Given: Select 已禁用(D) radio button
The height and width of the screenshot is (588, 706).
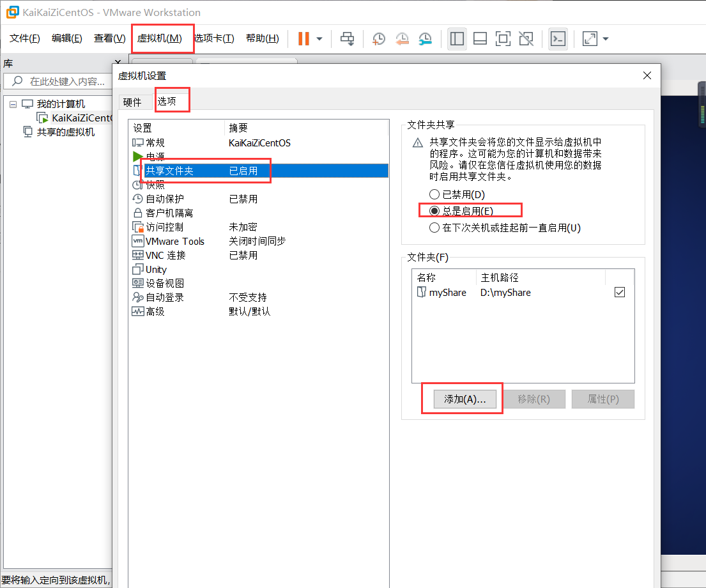Looking at the screenshot, I should [434, 195].
